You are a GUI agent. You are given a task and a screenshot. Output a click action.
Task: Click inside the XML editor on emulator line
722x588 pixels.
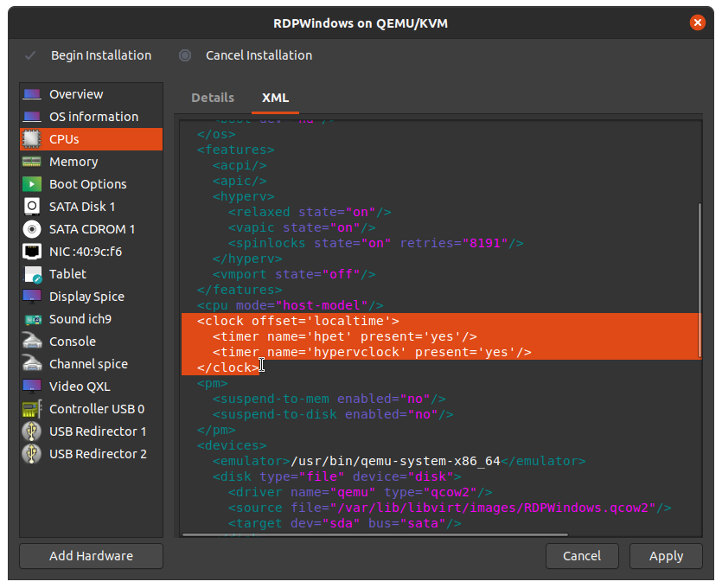click(398, 461)
